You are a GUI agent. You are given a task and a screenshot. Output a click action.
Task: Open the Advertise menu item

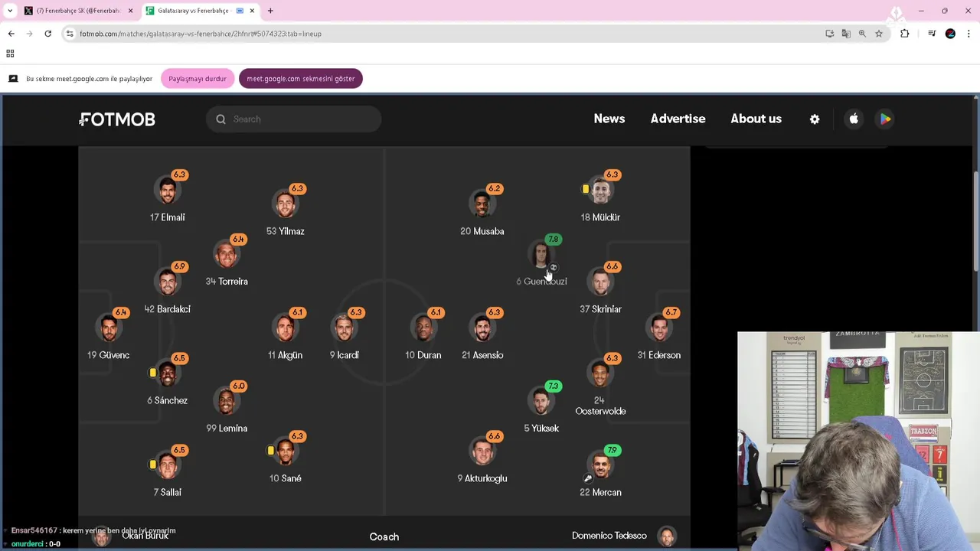coord(678,119)
